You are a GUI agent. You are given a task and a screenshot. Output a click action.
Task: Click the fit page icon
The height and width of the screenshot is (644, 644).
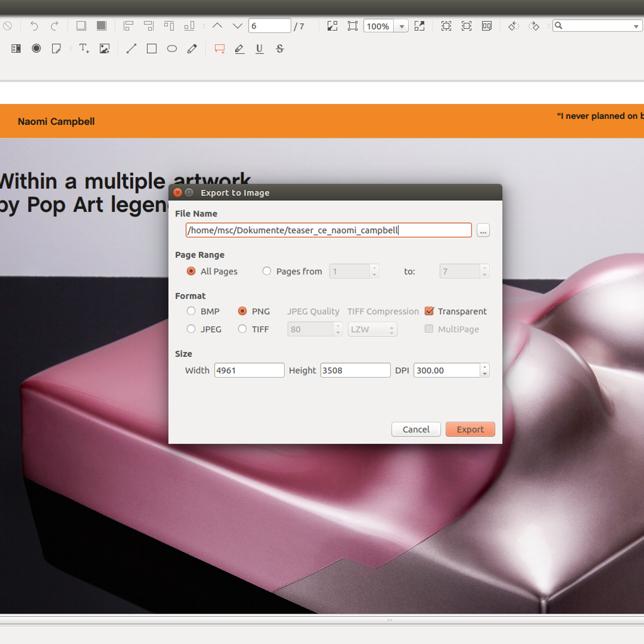pos(353,26)
